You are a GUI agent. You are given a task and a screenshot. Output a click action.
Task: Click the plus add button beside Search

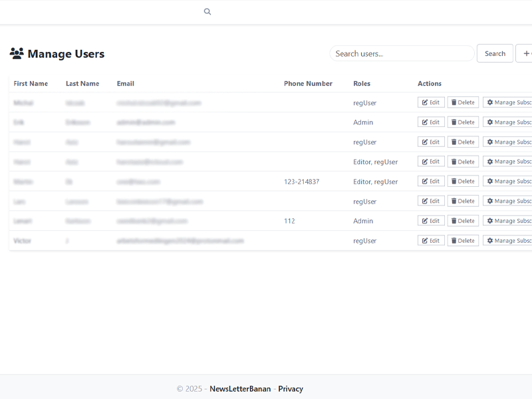(x=525, y=53)
